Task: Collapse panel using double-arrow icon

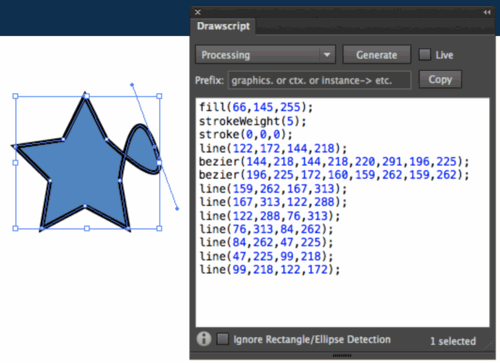Action: click(x=487, y=12)
